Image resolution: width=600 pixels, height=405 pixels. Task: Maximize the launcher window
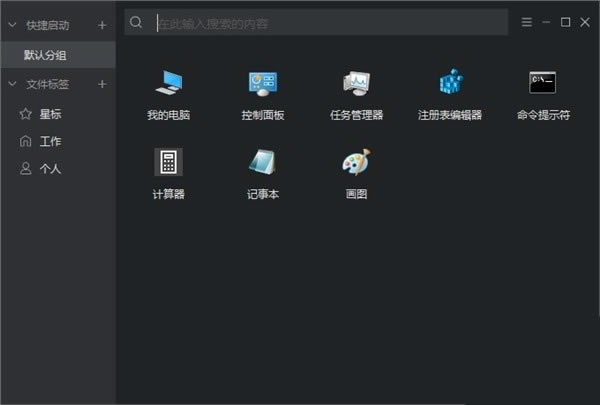(x=565, y=22)
